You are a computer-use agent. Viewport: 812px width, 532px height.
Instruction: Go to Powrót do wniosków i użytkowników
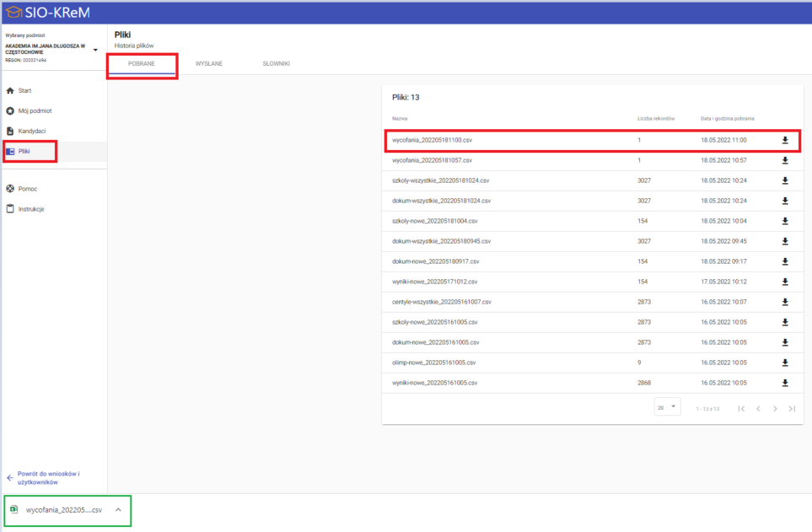(49, 478)
